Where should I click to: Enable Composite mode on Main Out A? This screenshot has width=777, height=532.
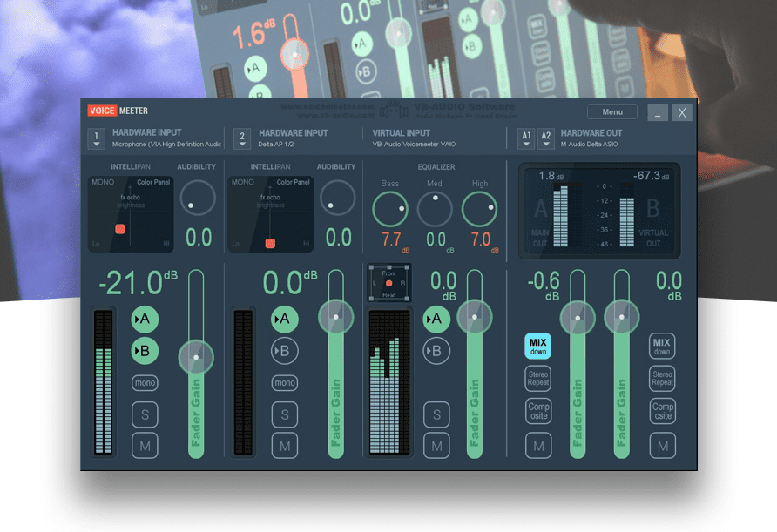(x=537, y=411)
